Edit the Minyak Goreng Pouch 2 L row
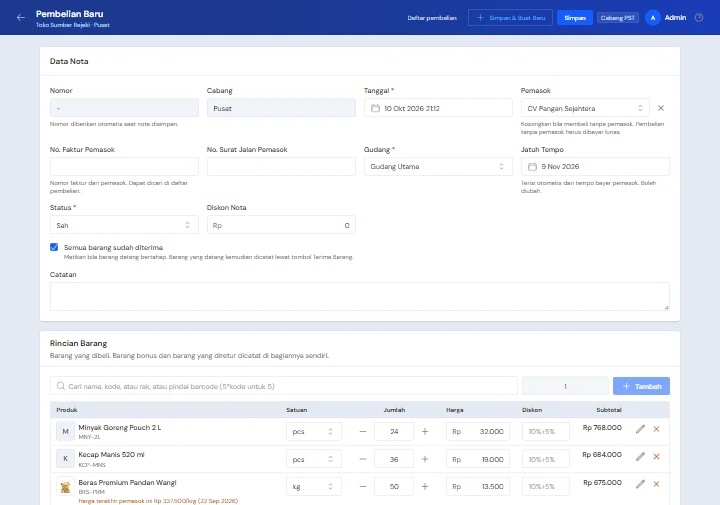720x505 pixels. coord(640,429)
